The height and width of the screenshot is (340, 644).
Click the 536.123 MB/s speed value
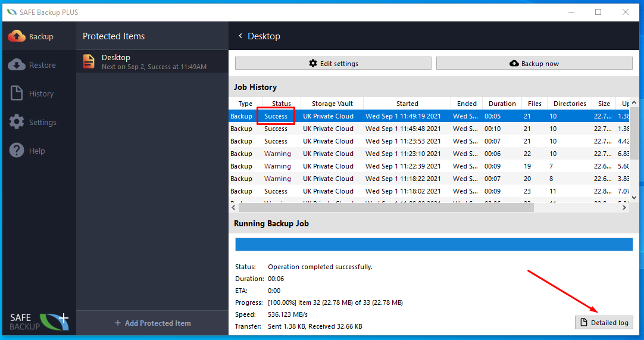[x=287, y=314]
